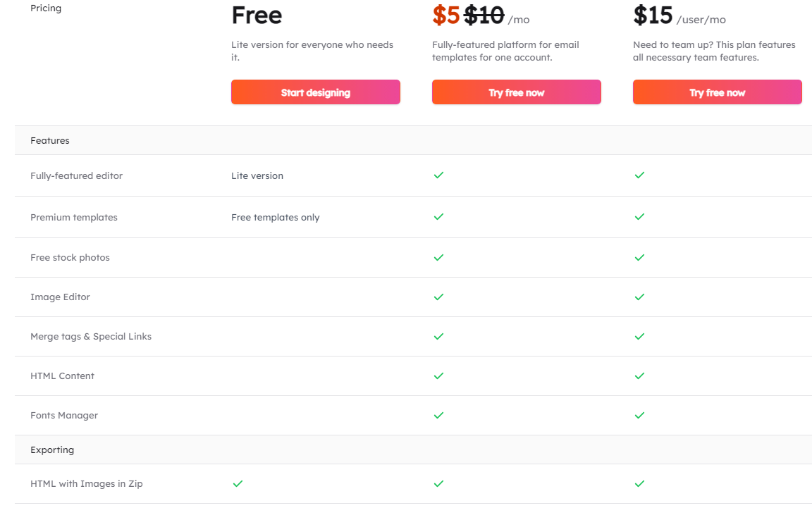Select the Free stock photos checkmark under $5 plan

(x=438, y=257)
